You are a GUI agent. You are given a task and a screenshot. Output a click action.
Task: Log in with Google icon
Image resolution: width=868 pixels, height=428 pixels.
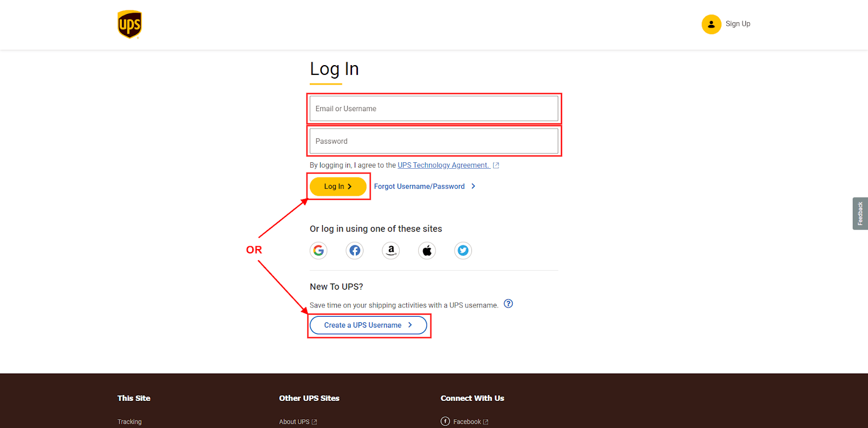[318, 250]
